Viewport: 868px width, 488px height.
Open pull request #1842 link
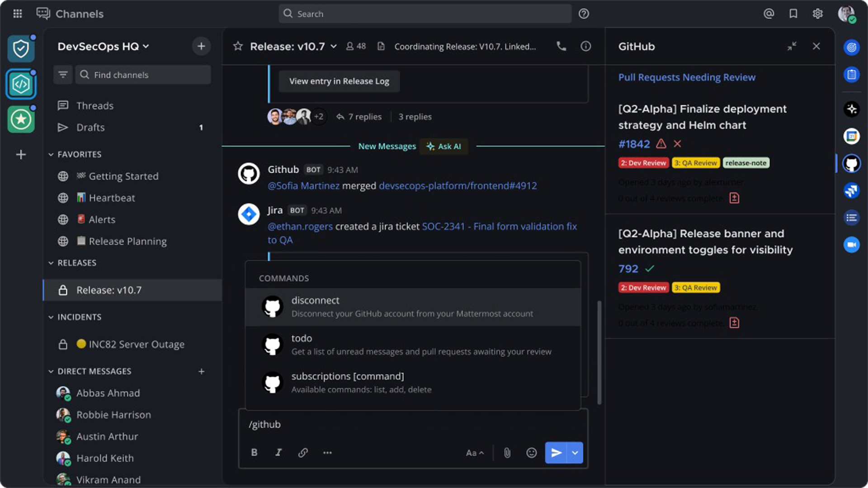634,144
